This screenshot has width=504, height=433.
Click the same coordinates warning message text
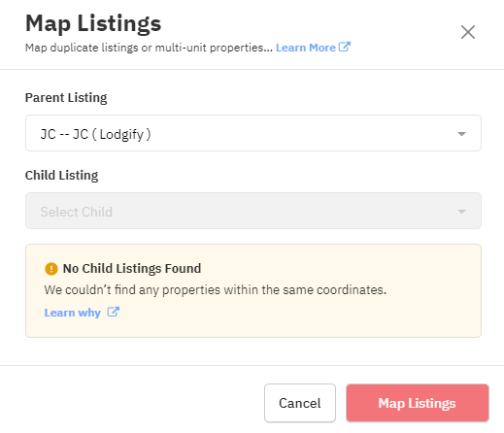[216, 289]
